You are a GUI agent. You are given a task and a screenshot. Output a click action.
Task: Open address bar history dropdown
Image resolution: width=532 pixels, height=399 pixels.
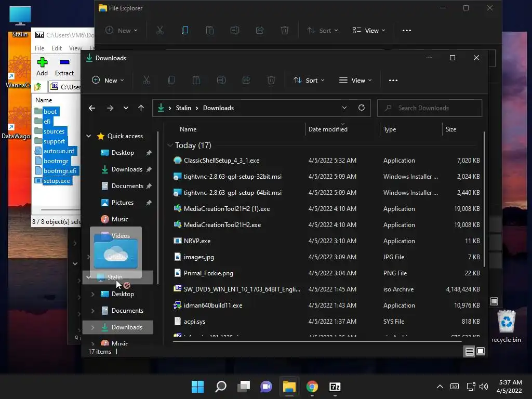tap(344, 108)
